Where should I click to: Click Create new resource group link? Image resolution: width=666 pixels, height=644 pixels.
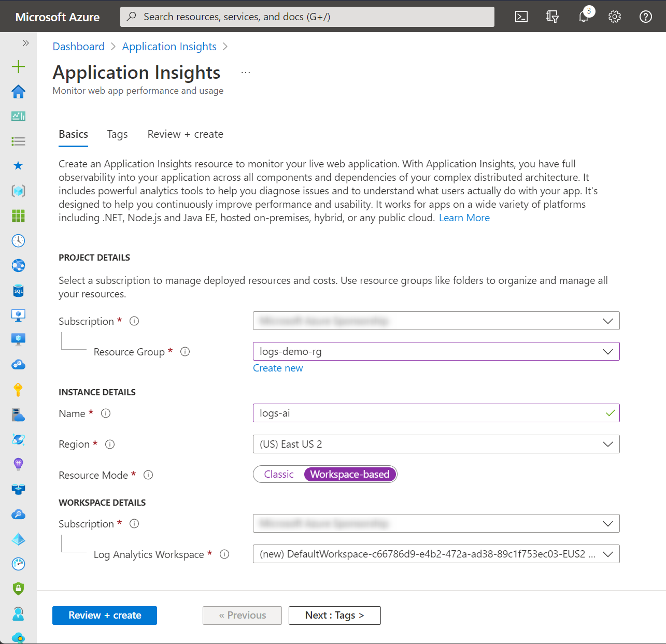[x=278, y=368]
